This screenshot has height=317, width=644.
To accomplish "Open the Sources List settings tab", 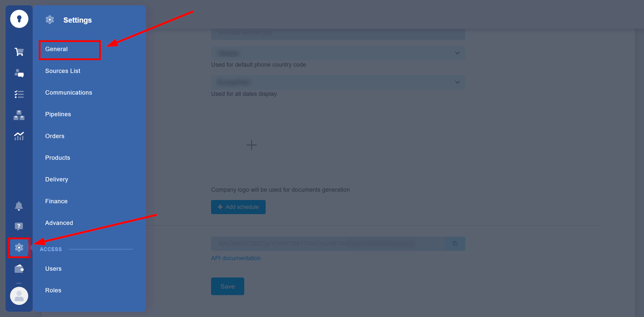I will (x=63, y=71).
